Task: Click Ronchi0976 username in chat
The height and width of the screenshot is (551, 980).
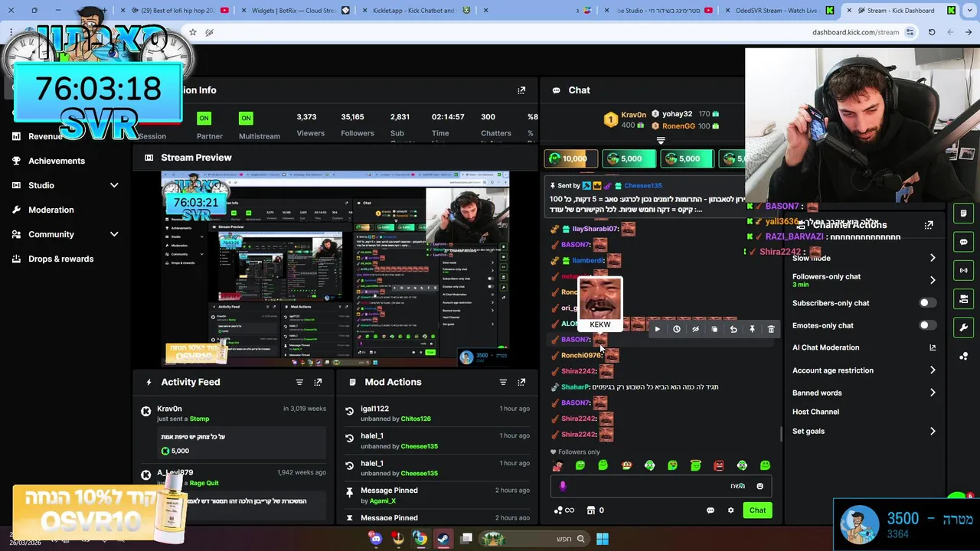Action: (x=582, y=355)
